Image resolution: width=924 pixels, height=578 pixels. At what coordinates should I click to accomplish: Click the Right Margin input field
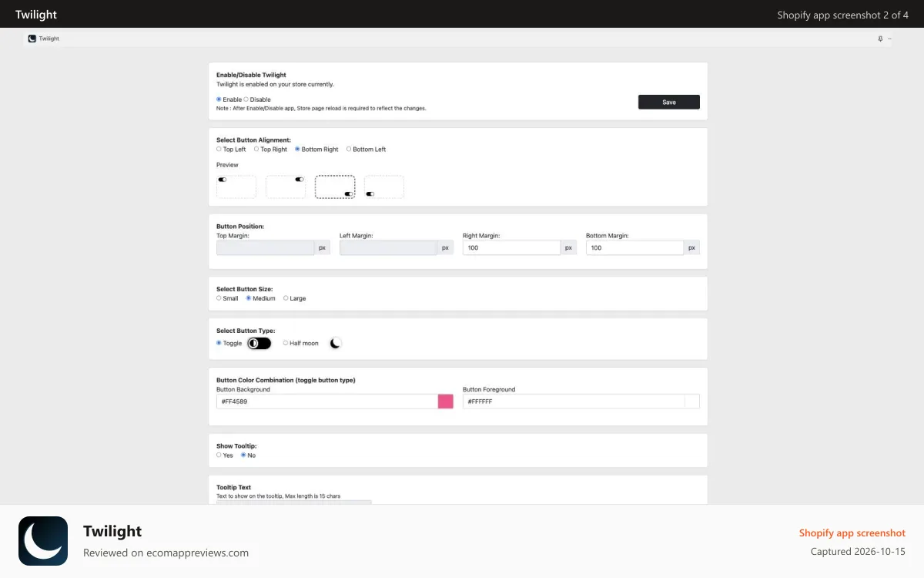pyautogui.click(x=511, y=247)
